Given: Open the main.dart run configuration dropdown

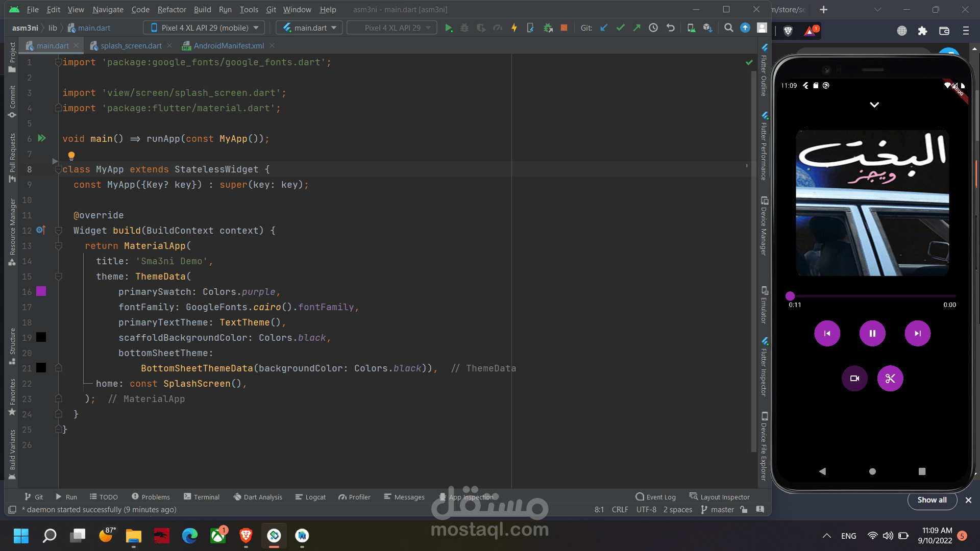Looking at the screenshot, I should [x=310, y=28].
